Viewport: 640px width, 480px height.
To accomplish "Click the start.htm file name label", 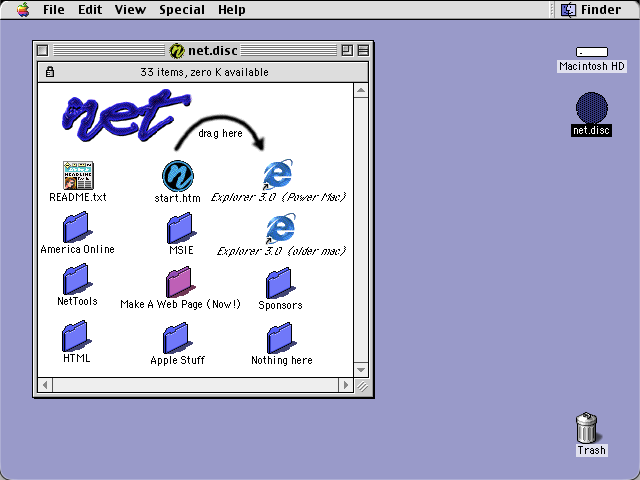I will point(178,198).
